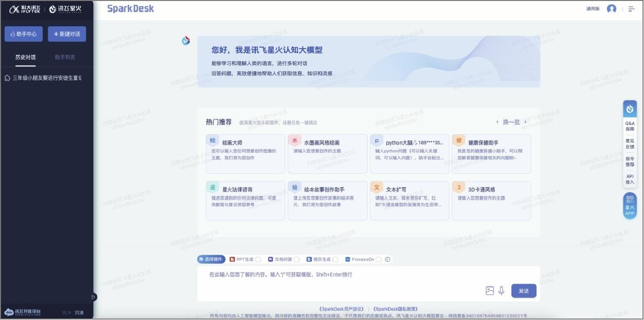Switch to the 历史对话 tab
This screenshot has height=320, width=644.
point(25,57)
